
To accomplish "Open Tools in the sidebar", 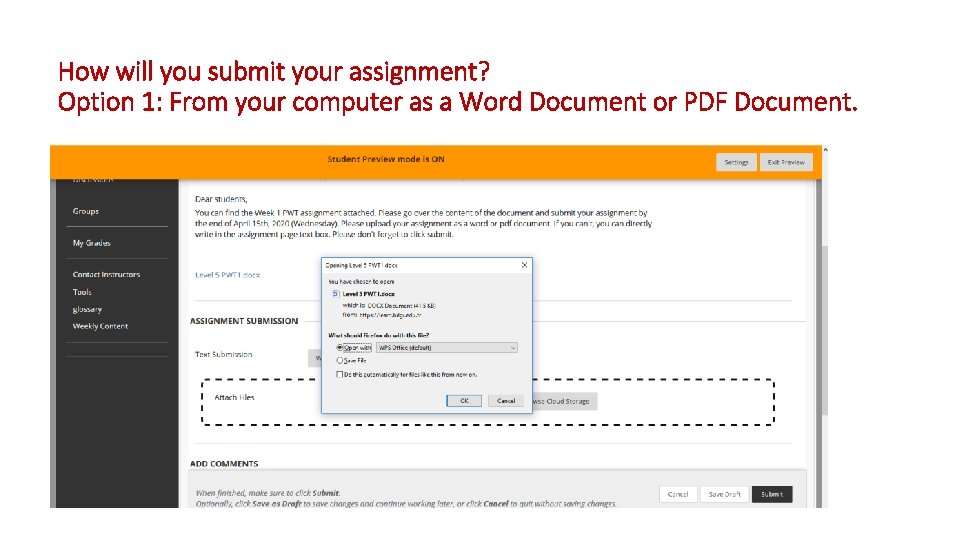I will pyautogui.click(x=82, y=292).
